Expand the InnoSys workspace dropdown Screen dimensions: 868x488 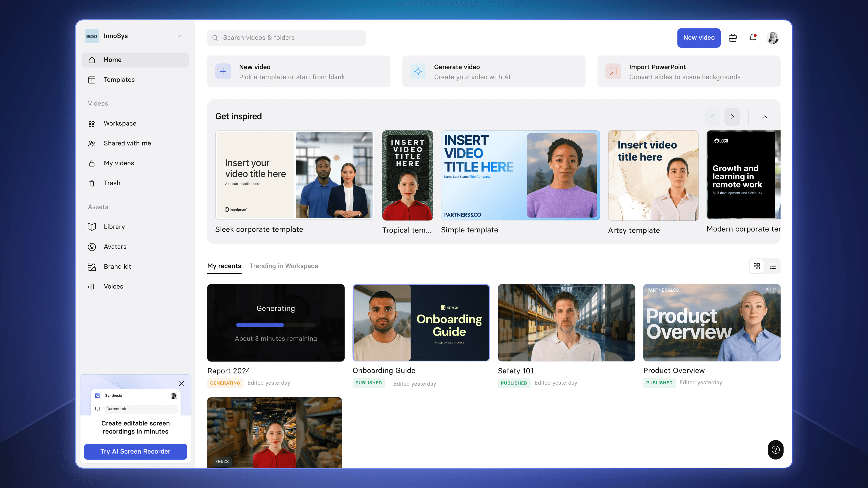pos(179,36)
